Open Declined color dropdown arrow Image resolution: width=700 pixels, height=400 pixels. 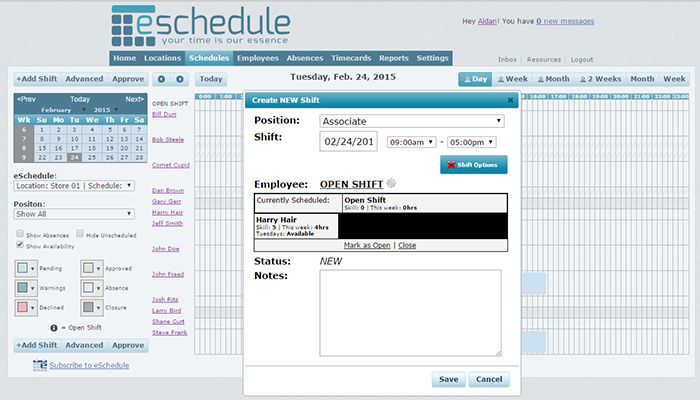click(x=33, y=308)
